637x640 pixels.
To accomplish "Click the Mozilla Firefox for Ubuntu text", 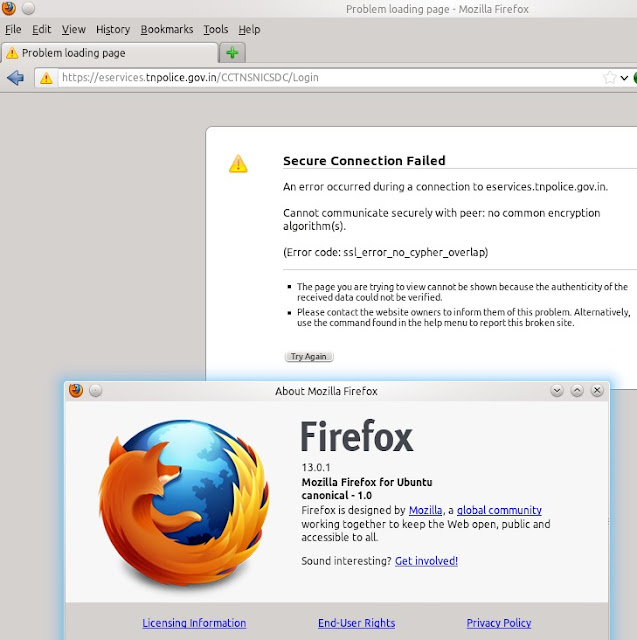I will click(x=367, y=482).
